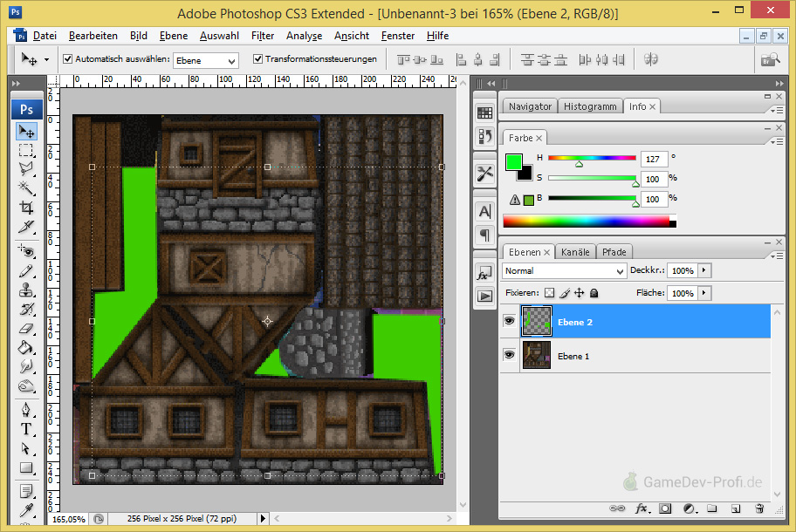Open the Character panel icon
Screen dimensions: 796x532
(x=484, y=211)
